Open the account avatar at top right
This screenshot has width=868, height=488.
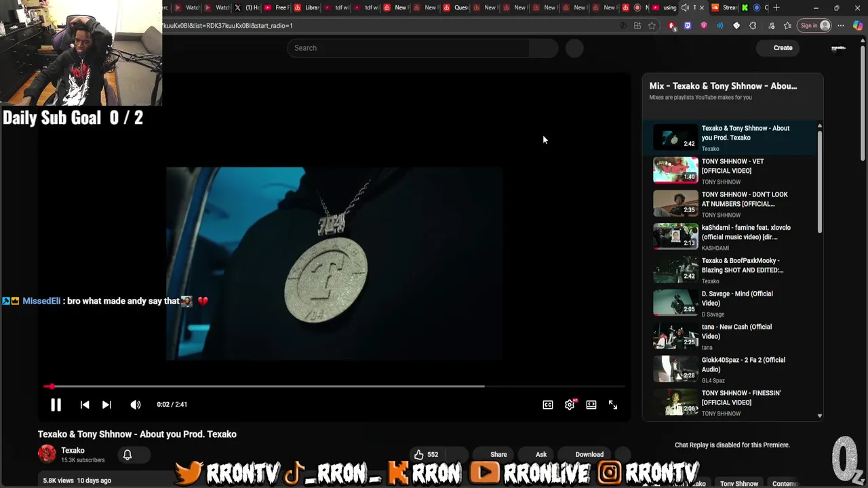point(838,48)
